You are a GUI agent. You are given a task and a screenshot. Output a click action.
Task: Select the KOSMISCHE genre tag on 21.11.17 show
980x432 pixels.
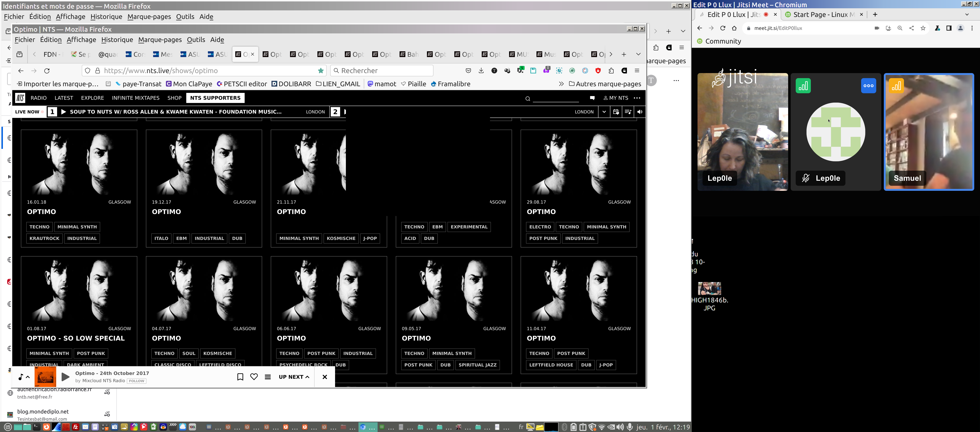pos(341,238)
